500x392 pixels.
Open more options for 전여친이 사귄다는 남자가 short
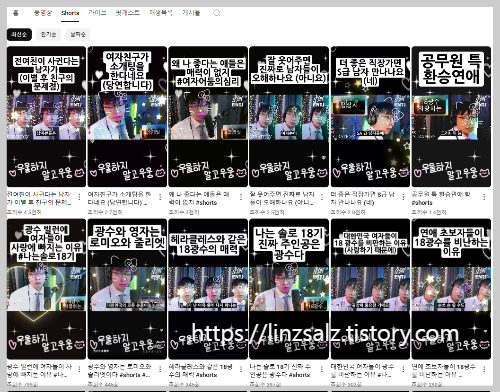coord(79,197)
